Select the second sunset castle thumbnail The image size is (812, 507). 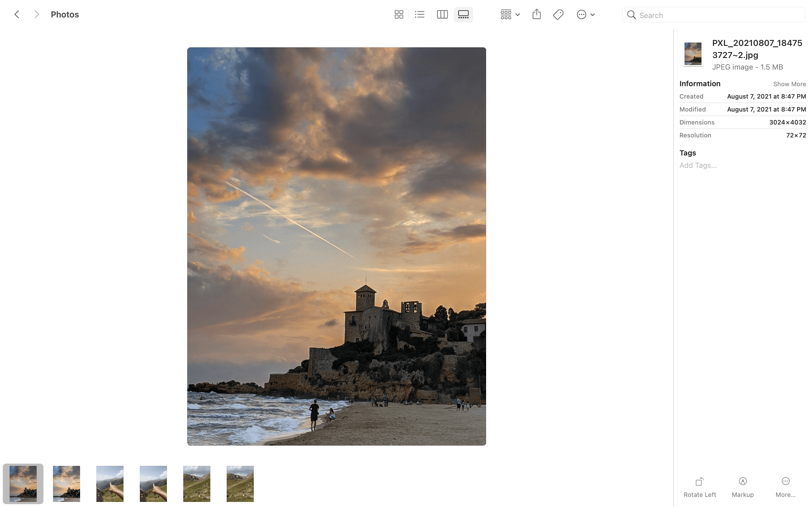click(x=67, y=484)
